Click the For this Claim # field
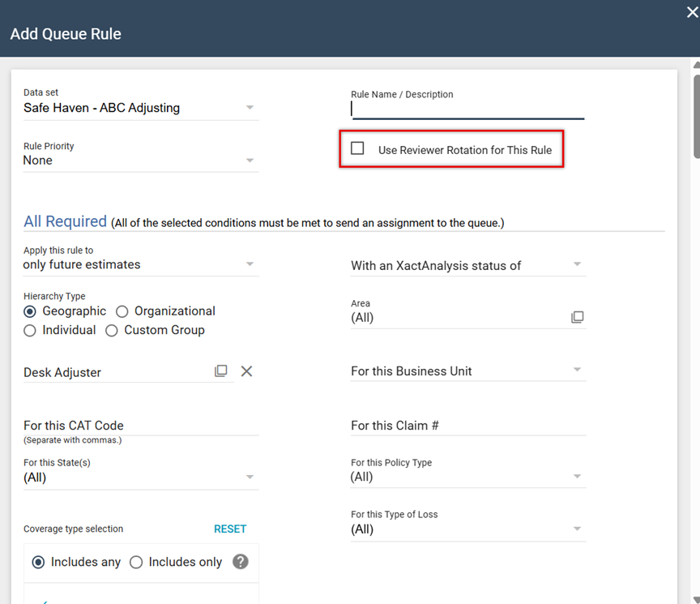The width and height of the screenshot is (700, 604). pyautogui.click(x=467, y=426)
